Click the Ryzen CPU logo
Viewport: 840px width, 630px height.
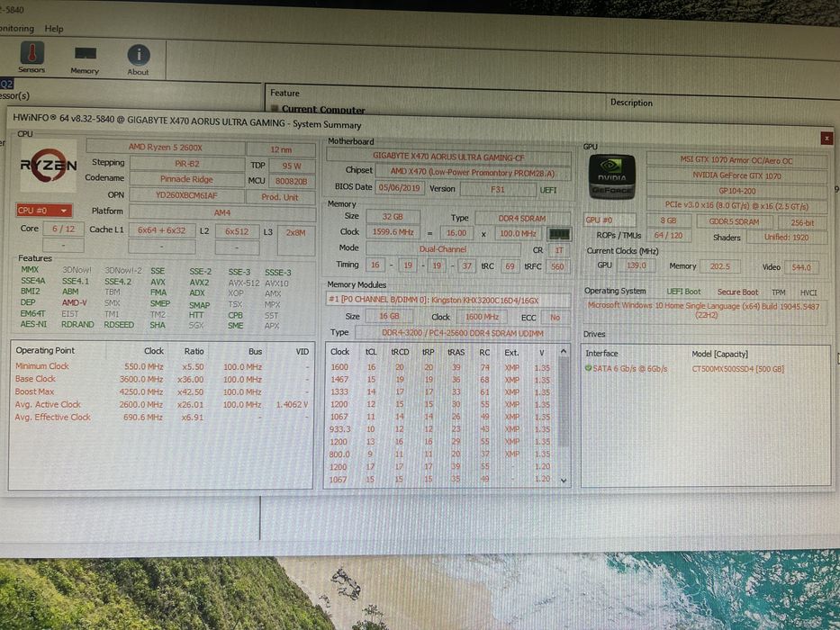tap(49, 166)
